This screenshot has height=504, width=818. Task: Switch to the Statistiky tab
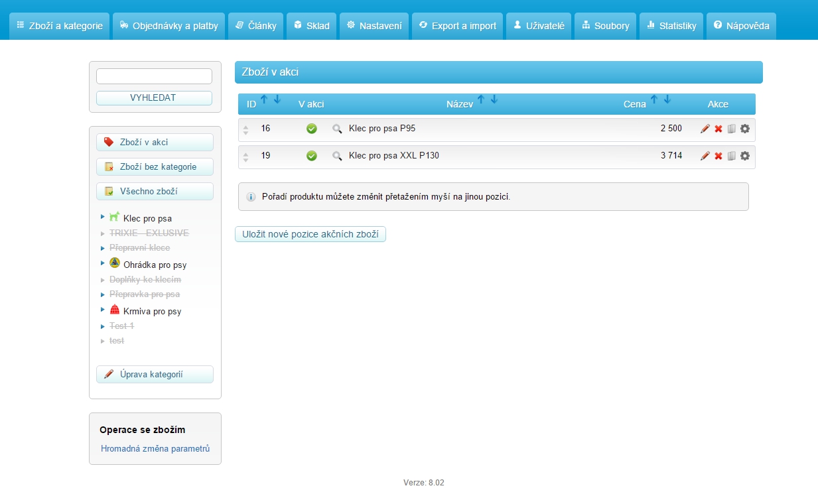click(671, 26)
